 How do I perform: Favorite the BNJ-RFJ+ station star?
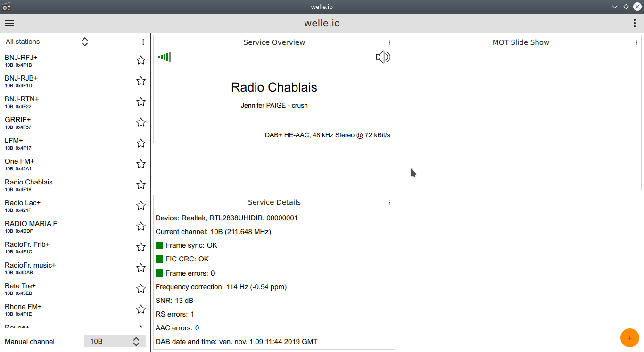click(x=141, y=60)
